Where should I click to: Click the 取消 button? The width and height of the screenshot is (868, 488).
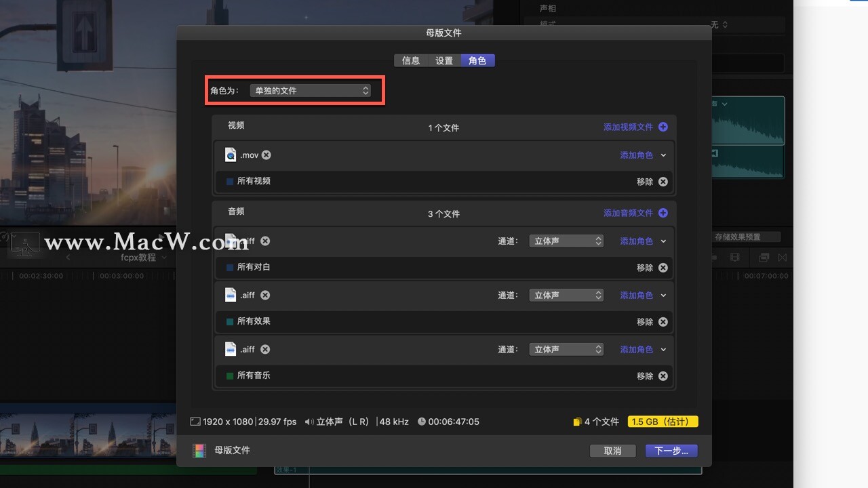tap(612, 451)
